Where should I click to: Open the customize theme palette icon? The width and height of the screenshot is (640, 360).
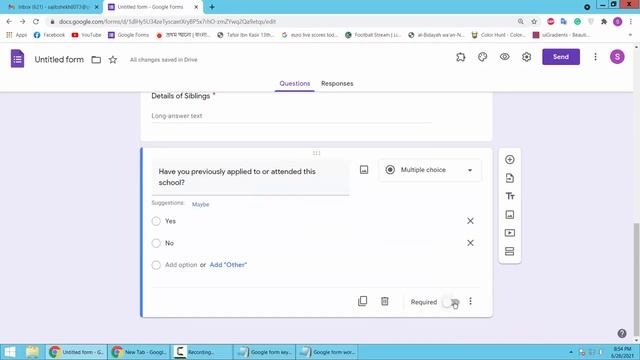(x=482, y=57)
